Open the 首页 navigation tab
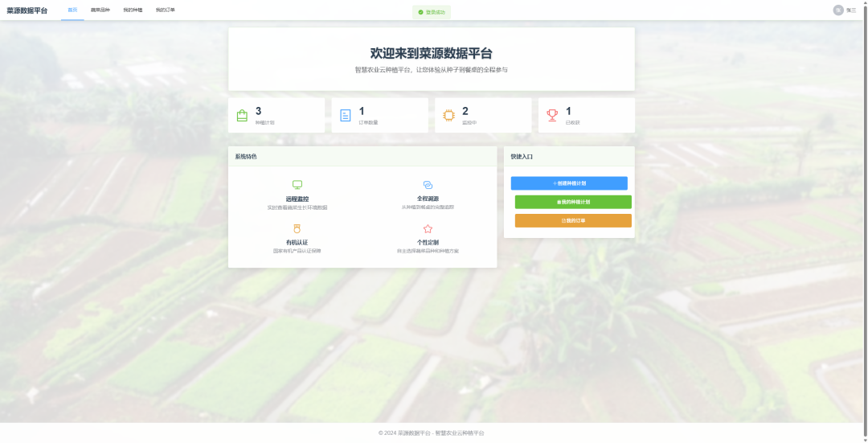The width and height of the screenshot is (868, 443). click(72, 10)
